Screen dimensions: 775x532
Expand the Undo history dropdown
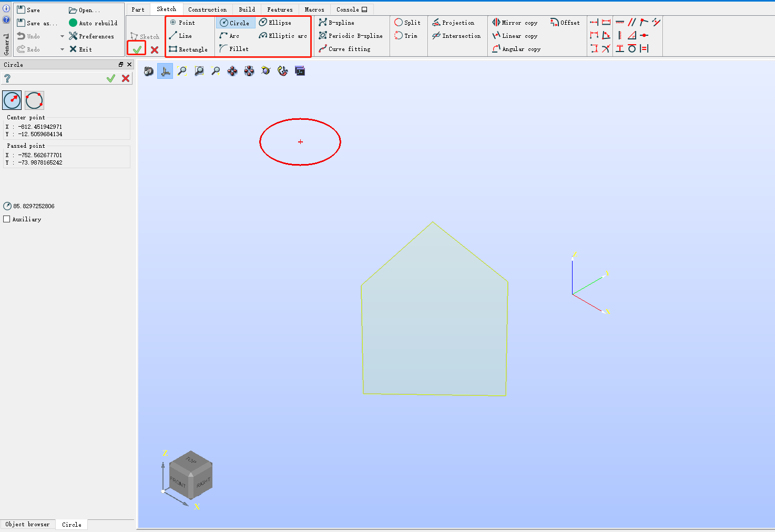[x=62, y=36]
